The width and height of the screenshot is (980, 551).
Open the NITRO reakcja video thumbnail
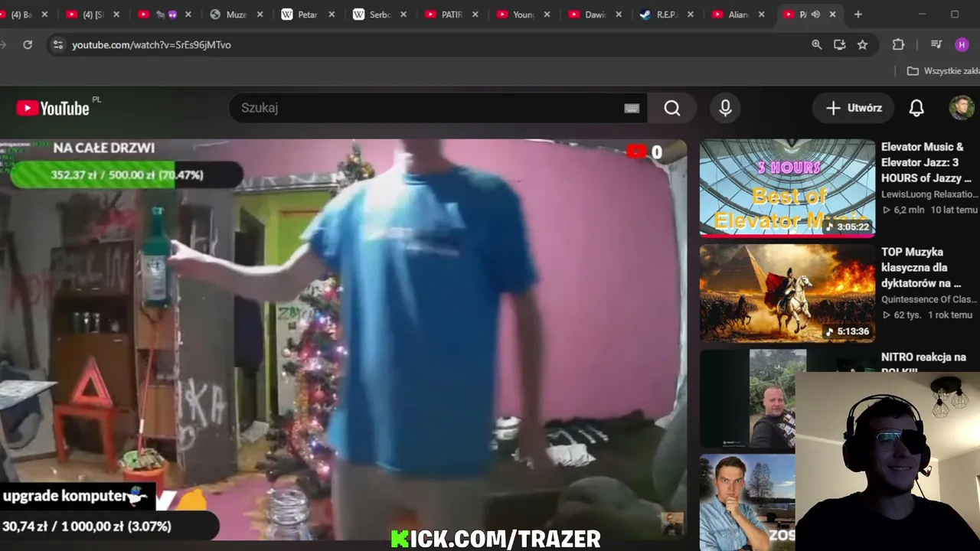[x=747, y=399]
